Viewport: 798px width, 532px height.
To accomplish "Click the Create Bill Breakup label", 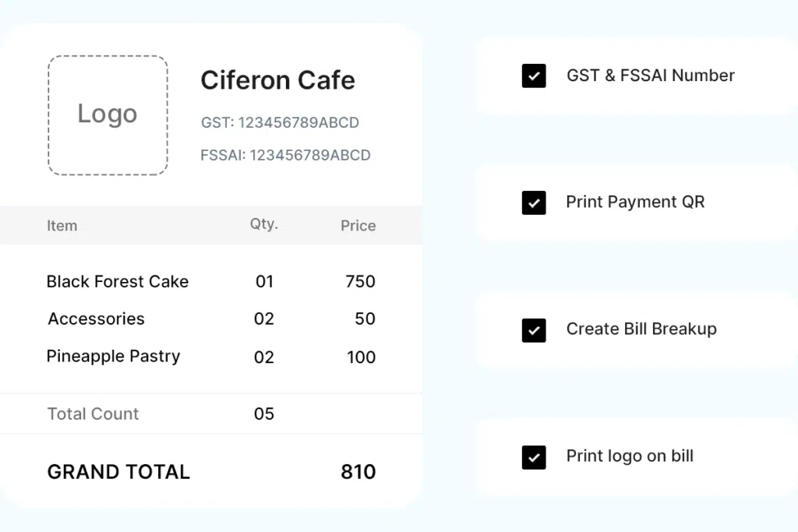I will 641,329.
